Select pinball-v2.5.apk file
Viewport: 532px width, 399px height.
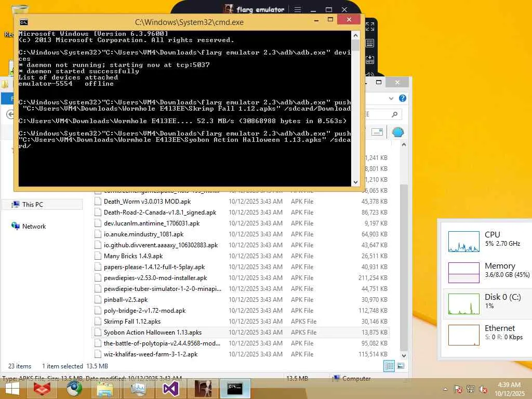point(126,300)
